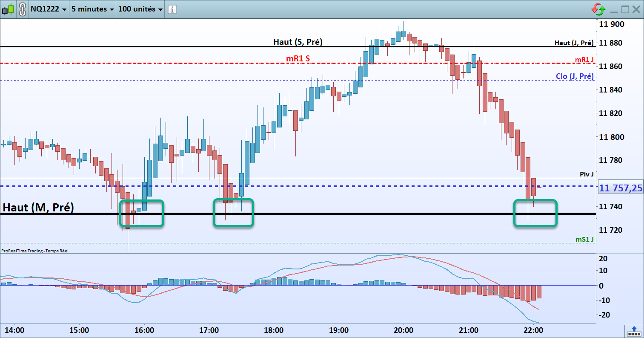Click the 18:00 time axis label
644x338 pixels.
[x=274, y=330]
